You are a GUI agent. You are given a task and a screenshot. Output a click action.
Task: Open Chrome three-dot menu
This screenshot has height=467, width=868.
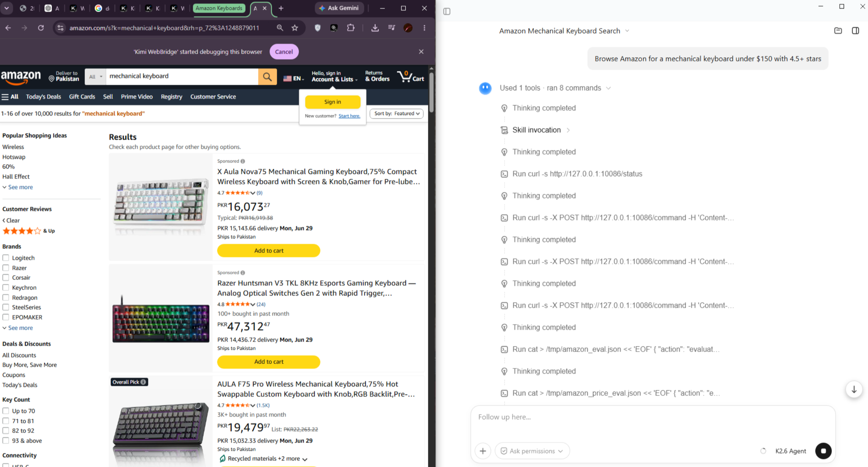424,28
